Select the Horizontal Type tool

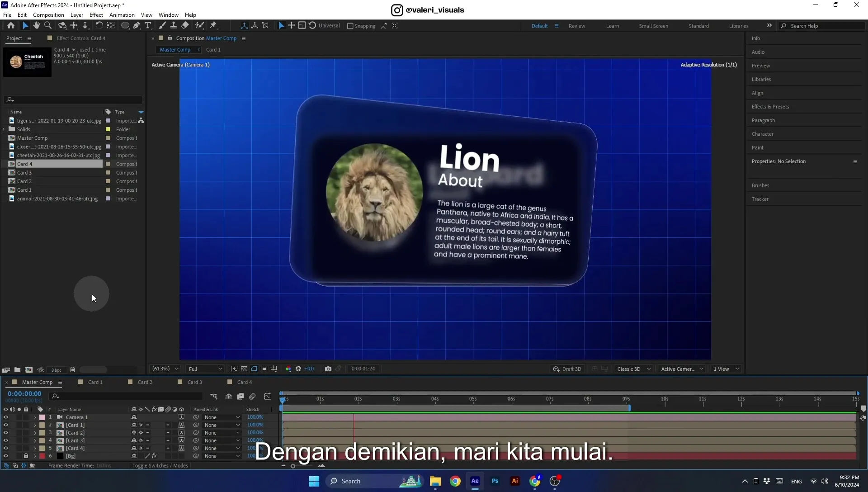tap(148, 26)
